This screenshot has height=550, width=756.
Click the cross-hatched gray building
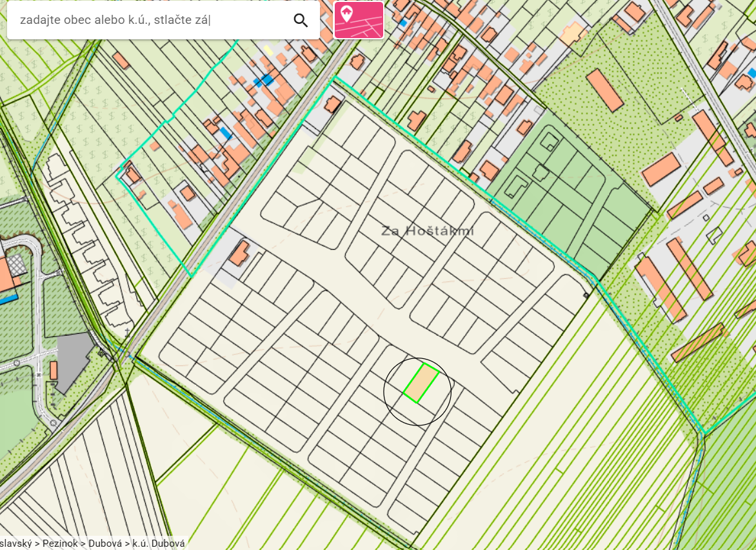click(16, 265)
